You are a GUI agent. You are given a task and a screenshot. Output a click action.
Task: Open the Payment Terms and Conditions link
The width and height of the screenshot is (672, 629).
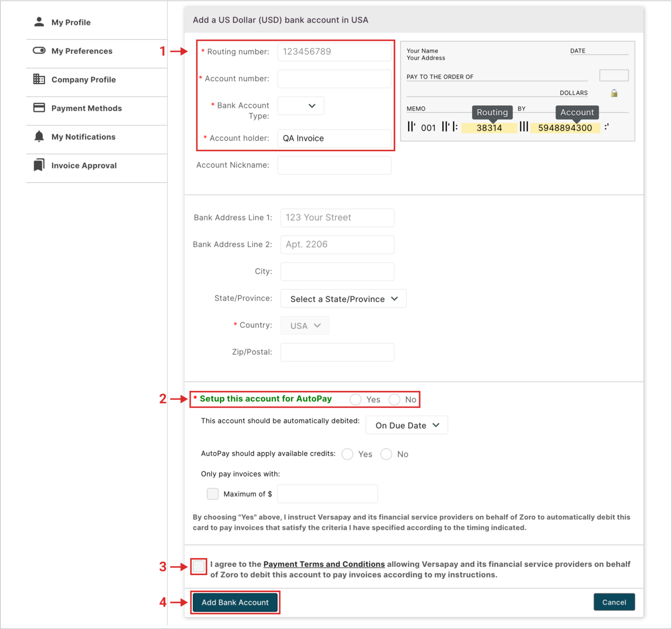[324, 564]
